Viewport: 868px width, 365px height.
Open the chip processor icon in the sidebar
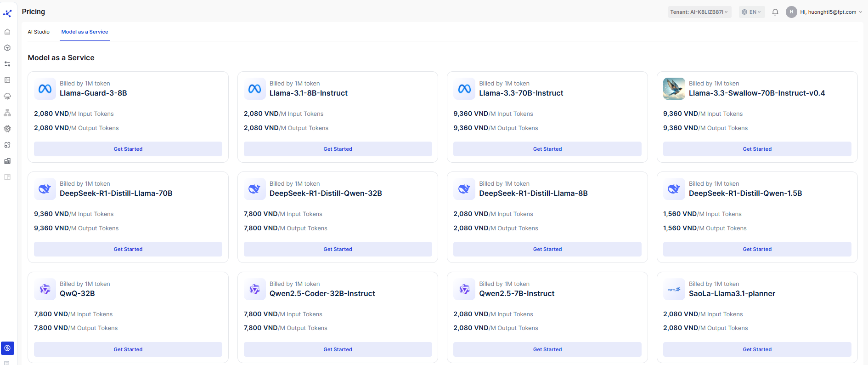[7, 129]
